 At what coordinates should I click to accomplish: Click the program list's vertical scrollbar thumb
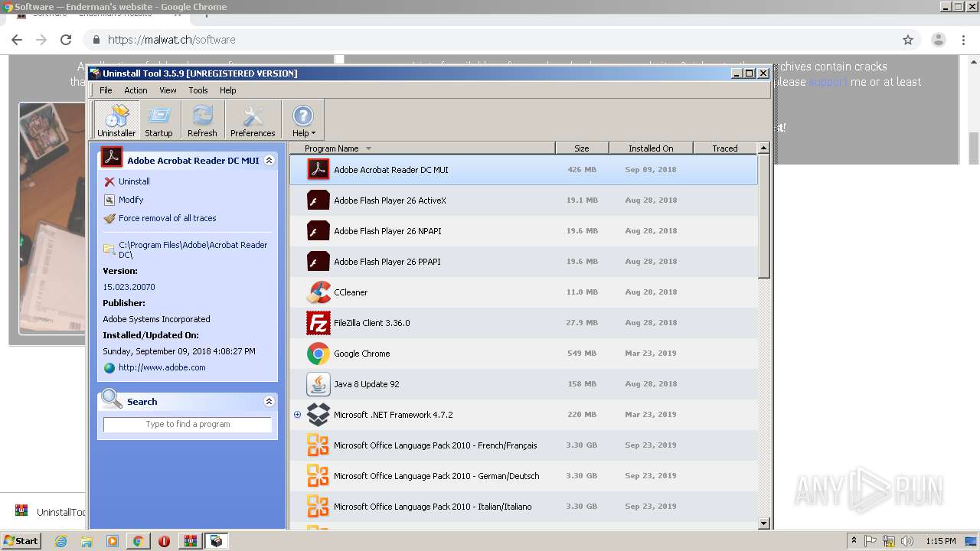[763, 216]
